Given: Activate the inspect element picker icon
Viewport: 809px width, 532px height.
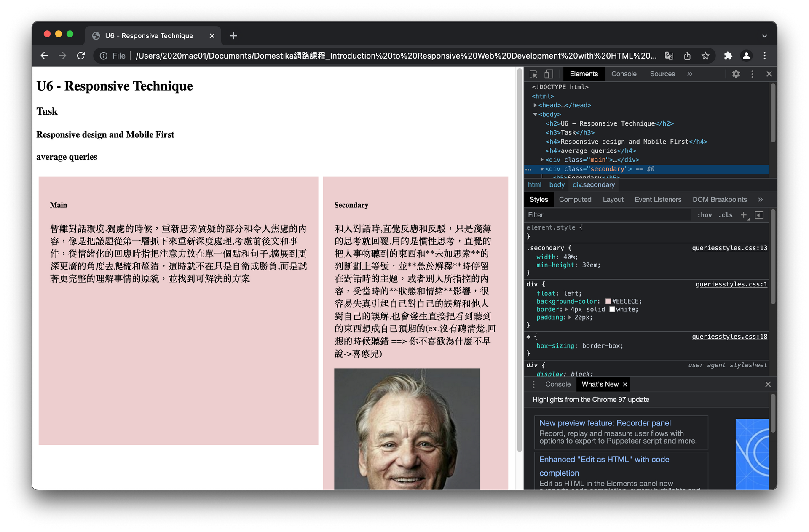Looking at the screenshot, I should [x=533, y=74].
